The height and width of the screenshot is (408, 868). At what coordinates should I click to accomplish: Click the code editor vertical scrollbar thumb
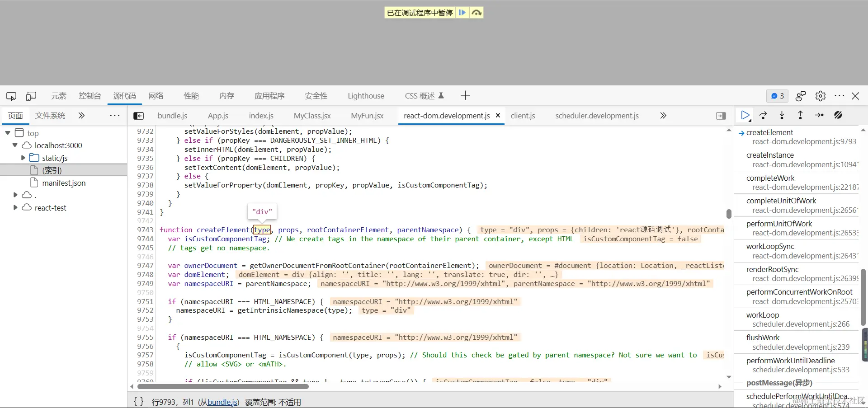[x=729, y=213]
